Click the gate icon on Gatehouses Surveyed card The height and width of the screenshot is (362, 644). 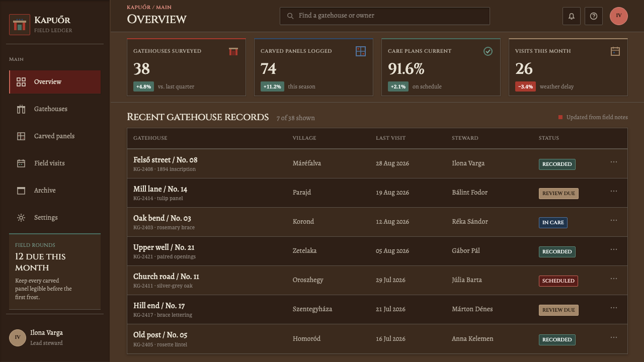[233, 51]
